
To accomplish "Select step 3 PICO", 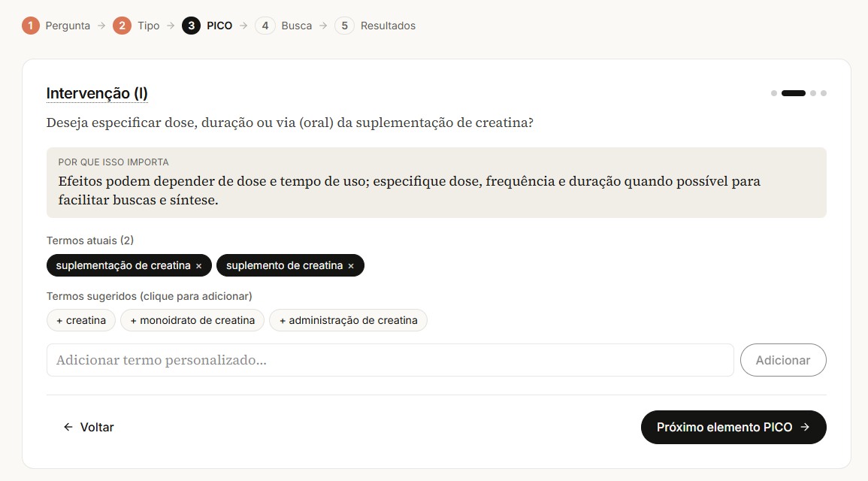I will tap(207, 26).
